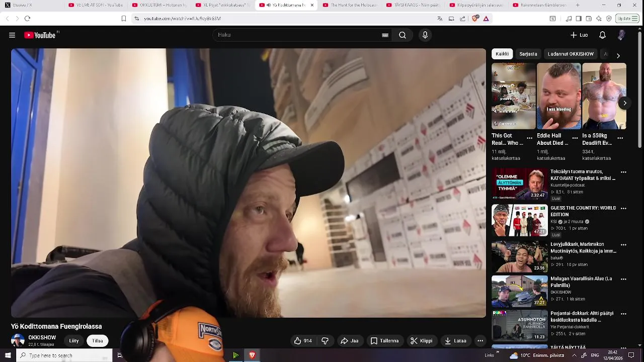Dislike the video with thumbs down
Screen dimensions: 644x362
(x=325, y=341)
